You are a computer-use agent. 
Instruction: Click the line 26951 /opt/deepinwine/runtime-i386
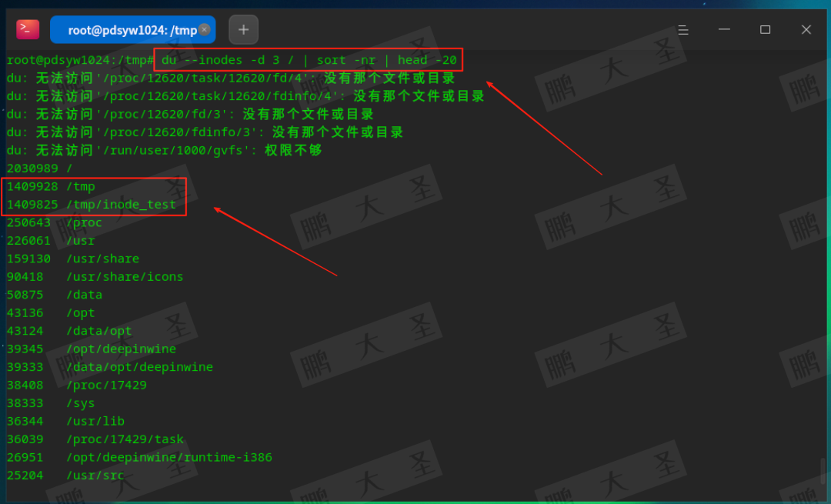[x=139, y=457]
